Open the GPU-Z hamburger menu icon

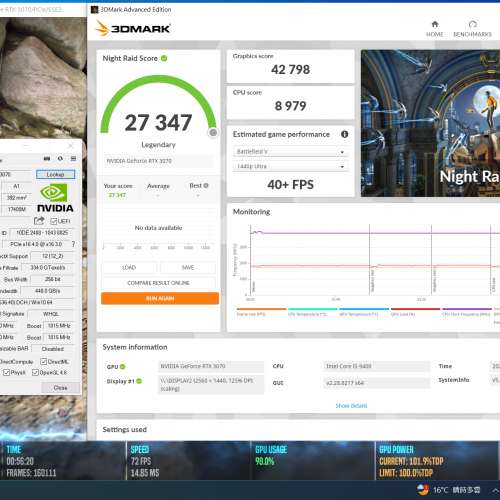coord(73,158)
